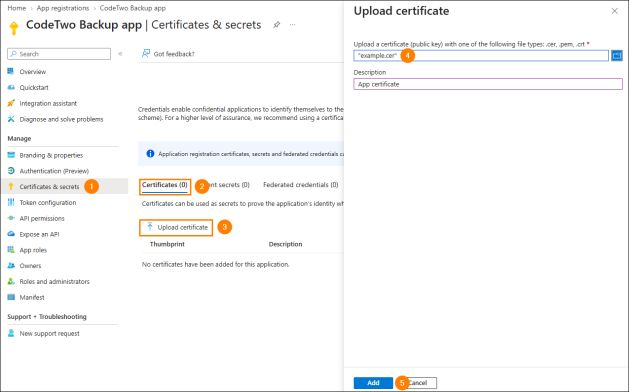Go to the CodeTwo Backup app breadcrumb
Screen dimensions: 629x392
(x=132, y=8)
